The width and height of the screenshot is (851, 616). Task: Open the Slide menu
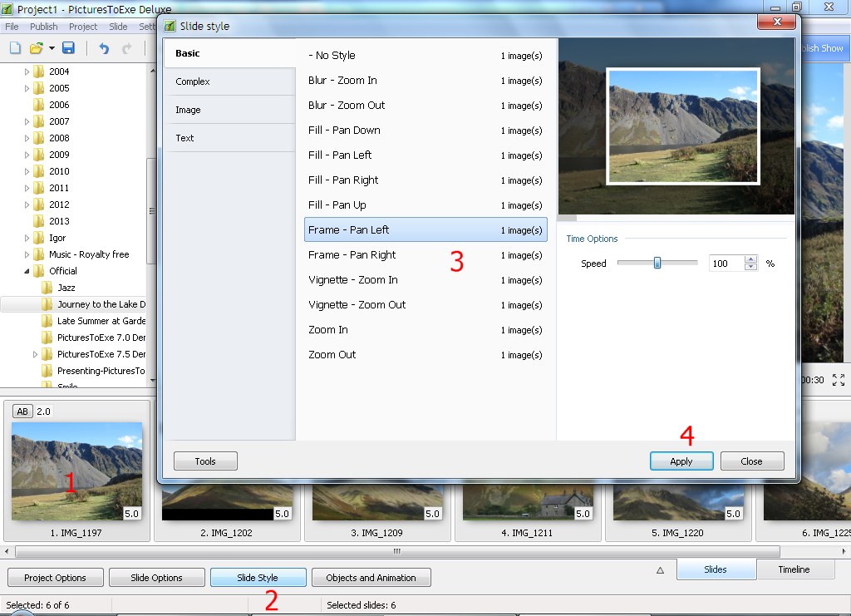[x=118, y=27]
